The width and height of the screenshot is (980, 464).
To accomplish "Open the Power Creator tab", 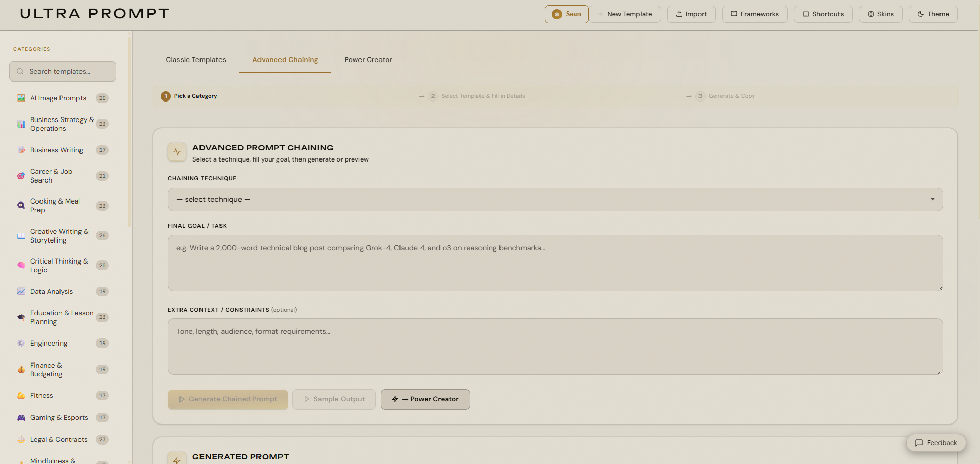I will click(368, 60).
